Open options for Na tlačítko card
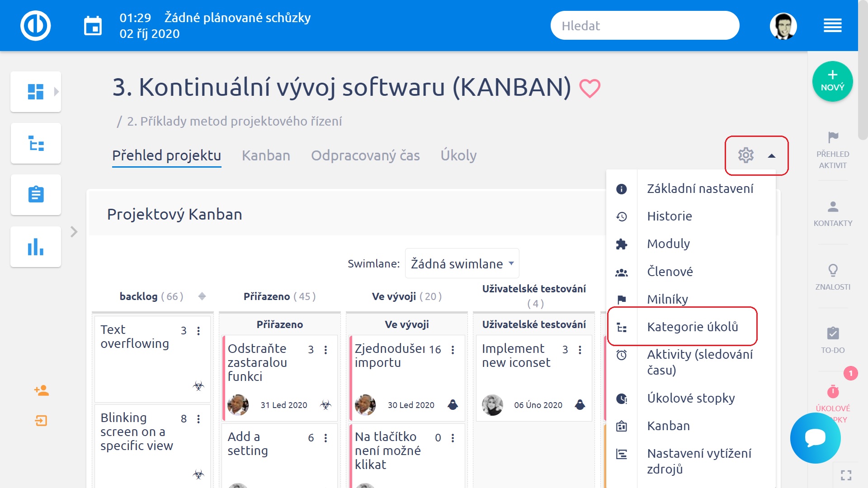This screenshot has width=868, height=488. click(x=453, y=438)
